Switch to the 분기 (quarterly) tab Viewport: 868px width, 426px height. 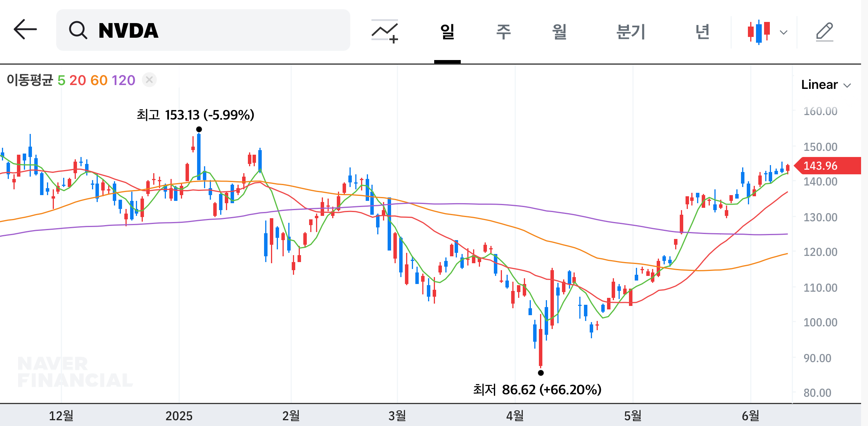[631, 31]
